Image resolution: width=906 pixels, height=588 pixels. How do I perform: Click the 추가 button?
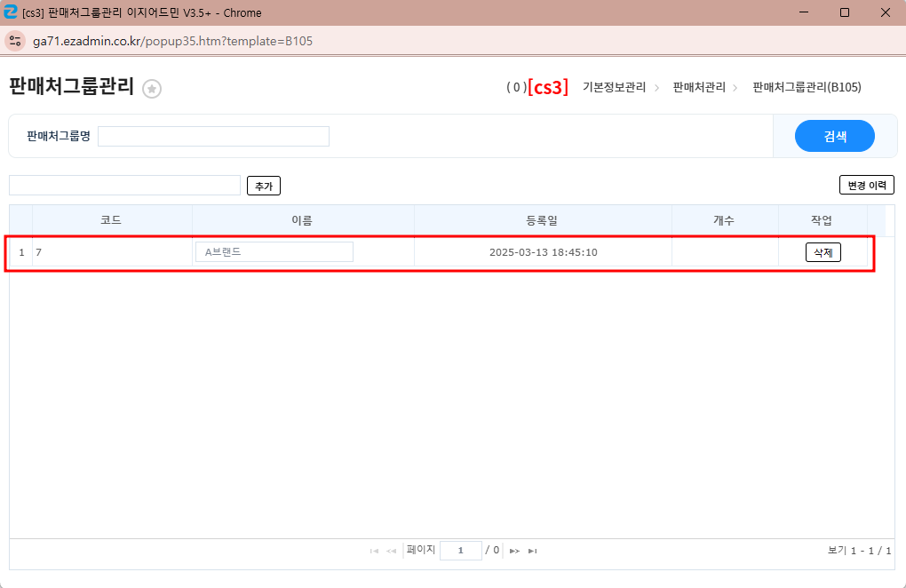click(263, 186)
